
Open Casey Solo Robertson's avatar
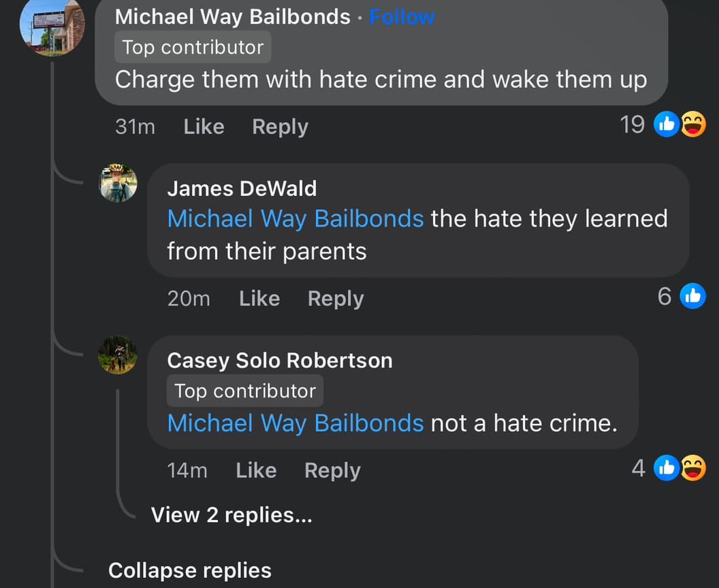118,355
